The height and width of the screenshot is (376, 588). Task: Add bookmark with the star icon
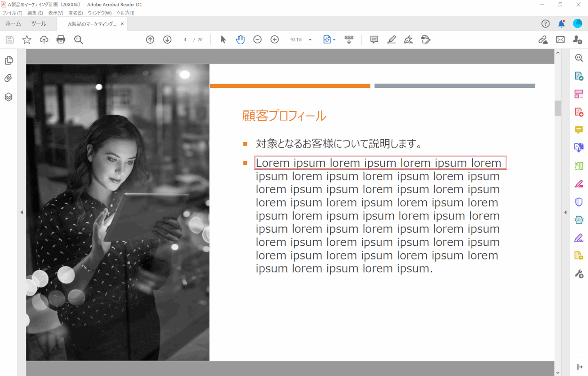(27, 40)
